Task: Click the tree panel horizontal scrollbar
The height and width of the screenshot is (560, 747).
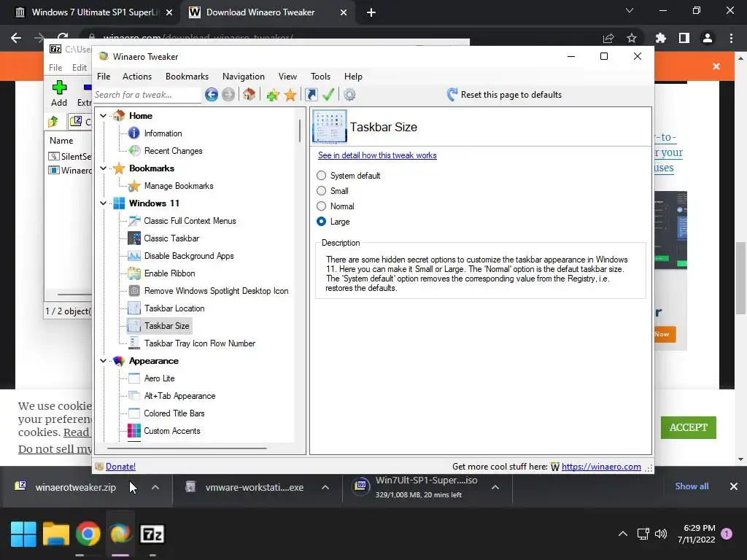Action: pyautogui.click(x=187, y=448)
